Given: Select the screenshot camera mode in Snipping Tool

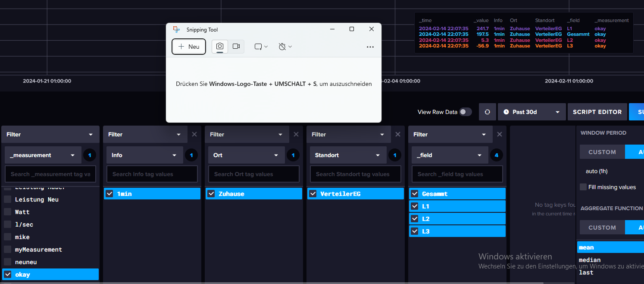Looking at the screenshot, I should tap(220, 46).
